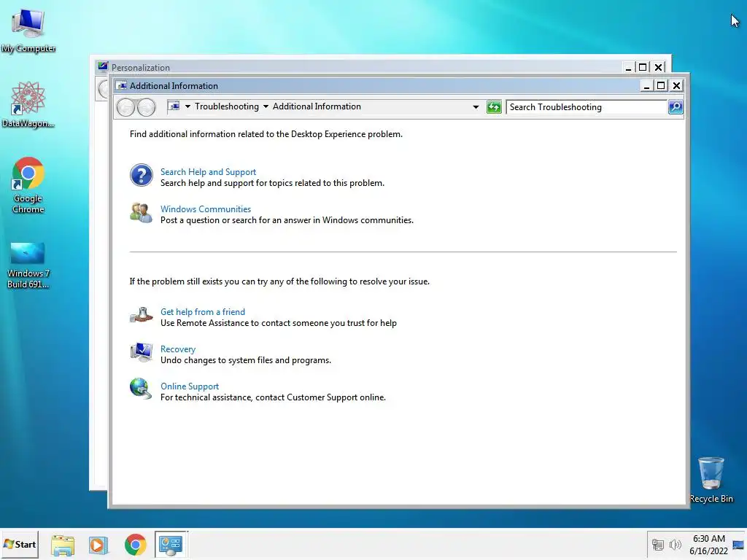Click the clock showing 6:30 AM

709,539
